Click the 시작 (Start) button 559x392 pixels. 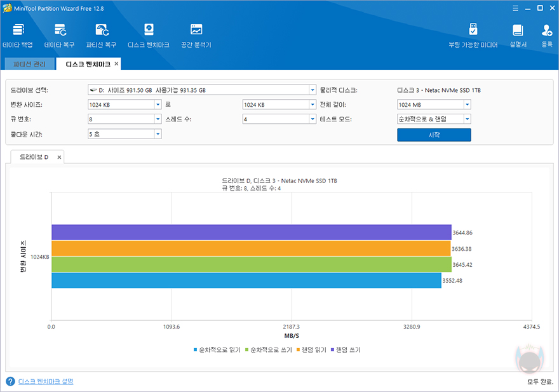[434, 135]
